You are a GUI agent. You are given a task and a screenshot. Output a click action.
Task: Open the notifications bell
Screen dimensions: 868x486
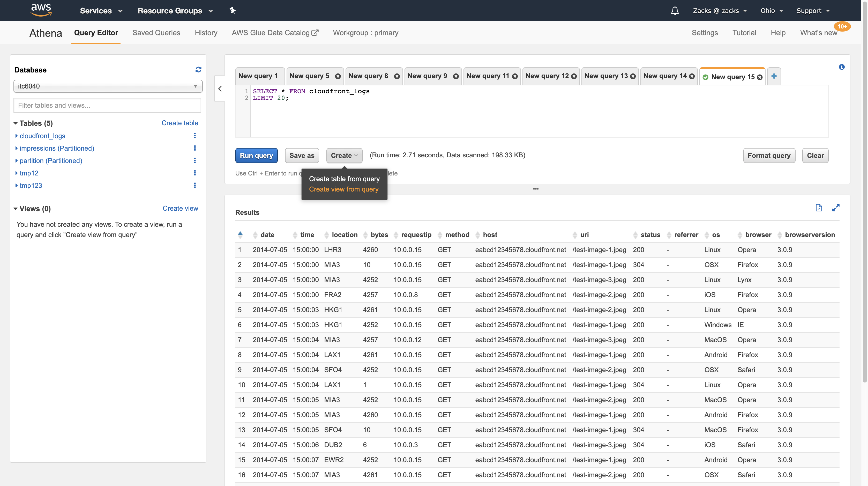click(675, 11)
